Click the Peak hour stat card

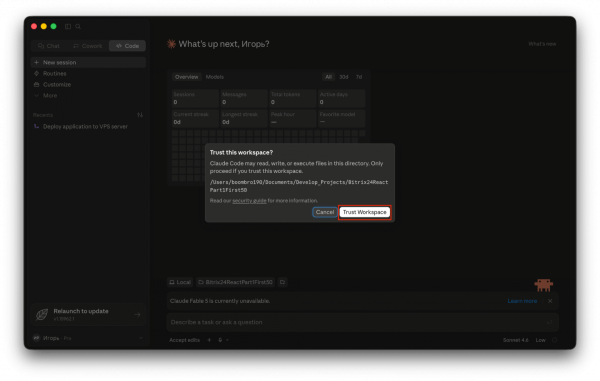point(292,118)
